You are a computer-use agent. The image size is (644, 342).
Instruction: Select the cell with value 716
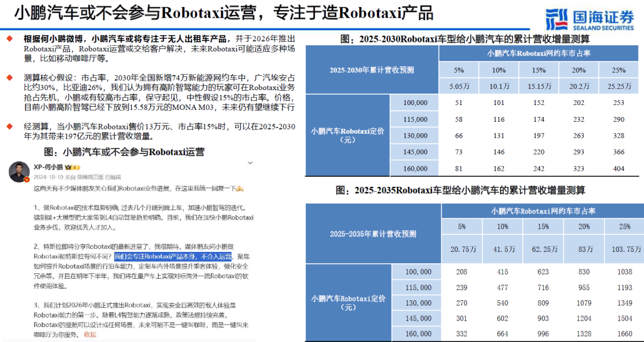click(543, 287)
